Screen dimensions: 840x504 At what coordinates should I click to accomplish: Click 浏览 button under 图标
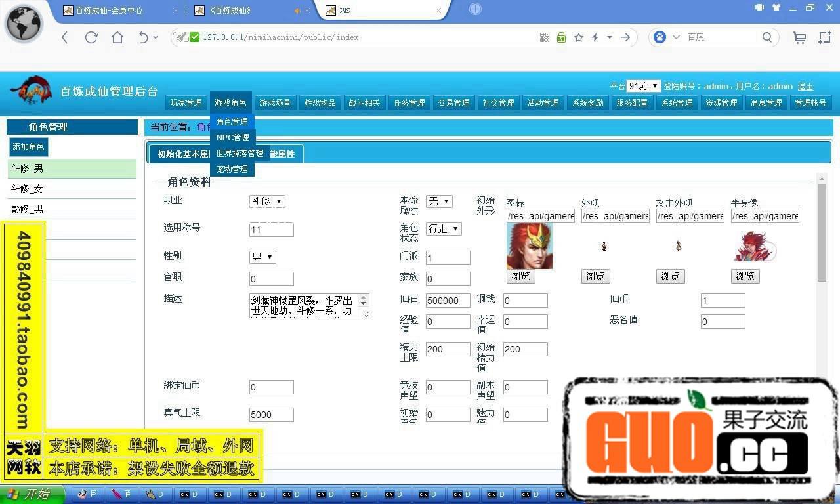click(520, 276)
